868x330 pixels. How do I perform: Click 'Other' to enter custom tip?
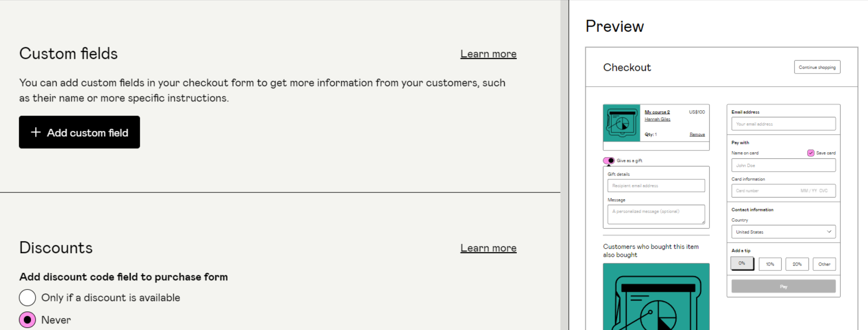[x=824, y=263]
